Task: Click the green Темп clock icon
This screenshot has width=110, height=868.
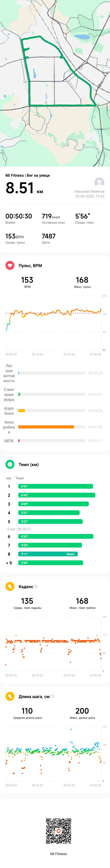Action: [10, 464]
